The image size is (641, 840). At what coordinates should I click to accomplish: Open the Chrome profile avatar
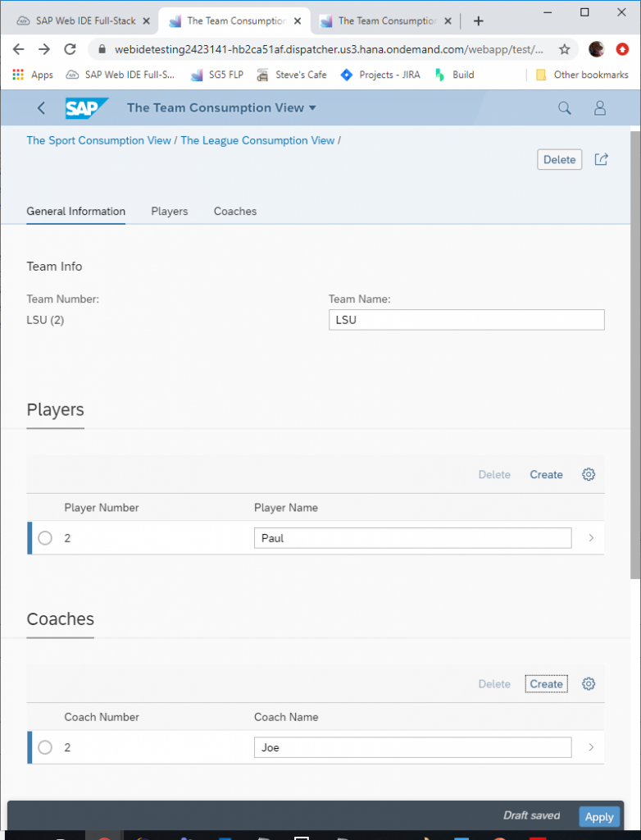pos(596,49)
